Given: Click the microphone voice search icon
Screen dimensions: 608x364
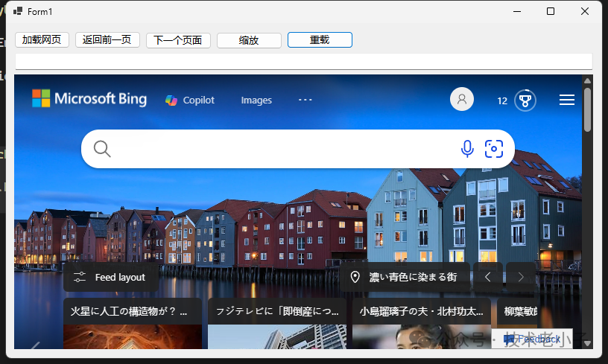Looking at the screenshot, I should (x=467, y=149).
